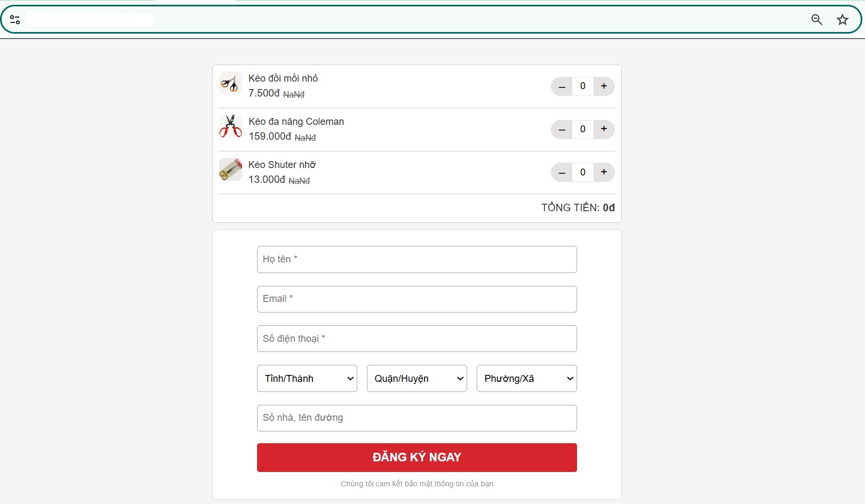The width and height of the screenshot is (865, 504).
Task: Bookmark this page with the star icon
Action: click(x=843, y=20)
